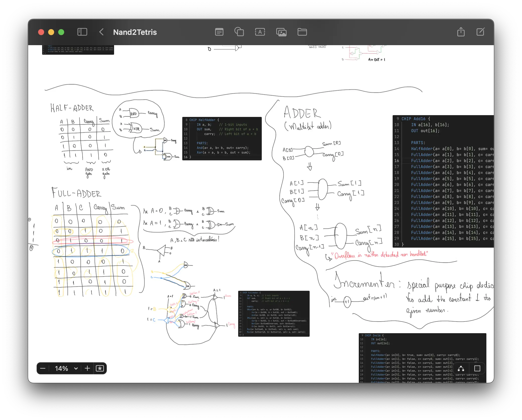The height and width of the screenshot is (420, 522).
Task: Attach a file via the folder icon
Action: [302, 32]
